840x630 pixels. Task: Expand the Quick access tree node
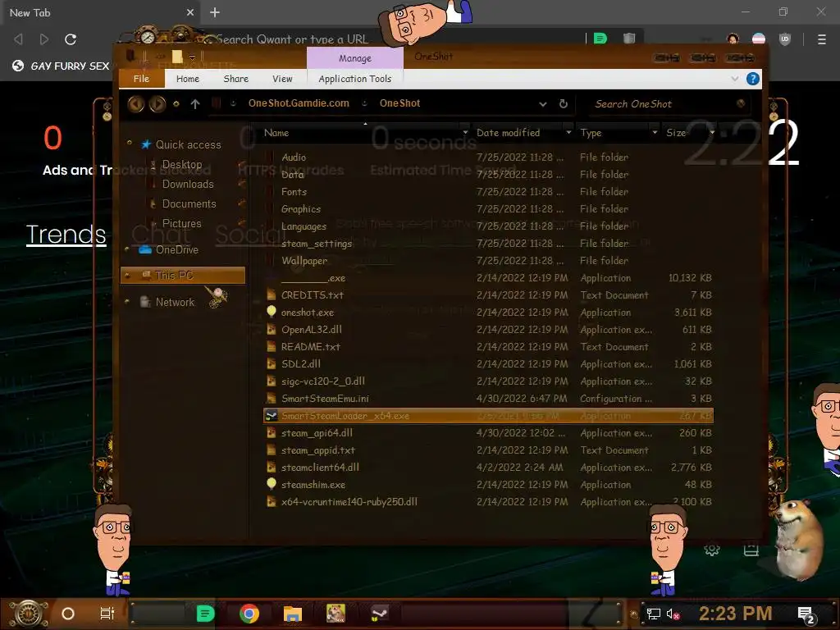point(129,143)
